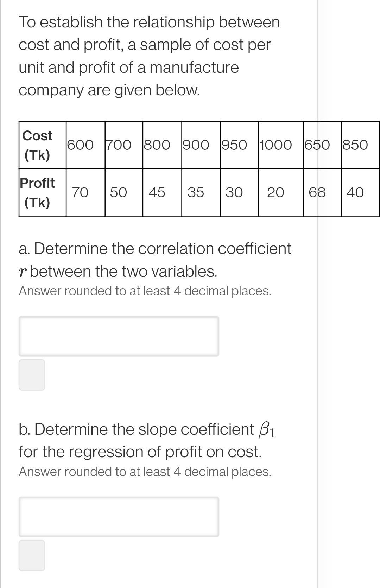The width and height of the screenshot is (380, 588).
Task: Click the profit value 45 cell
Action: (x=162, y=192)
